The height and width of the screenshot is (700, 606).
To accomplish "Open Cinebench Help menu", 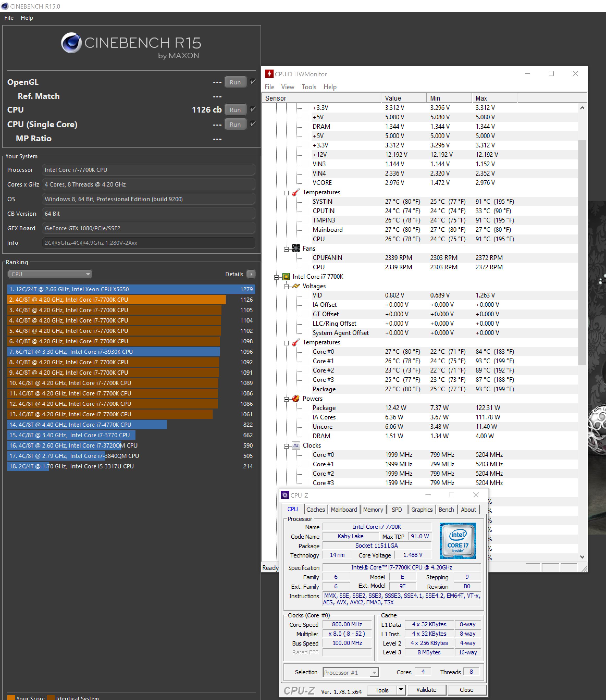I will pos(27,17).
